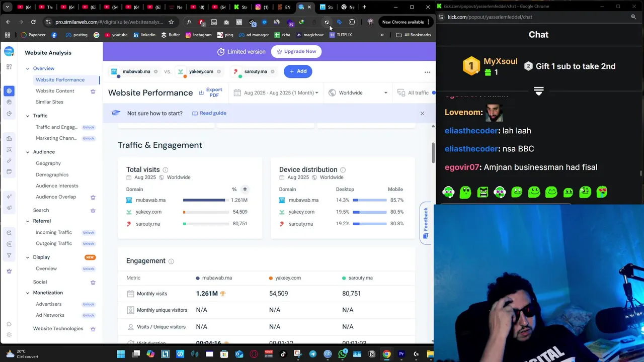This screenshot has width=644, height=362.
Task: Open Demographics in sidebar
Action: [52, 175]
